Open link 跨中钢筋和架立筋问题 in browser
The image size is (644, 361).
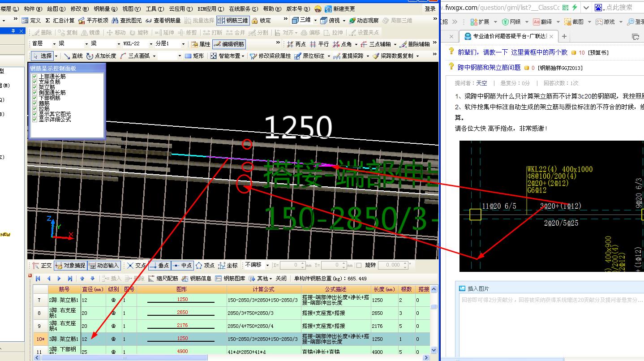coord(489,67)
